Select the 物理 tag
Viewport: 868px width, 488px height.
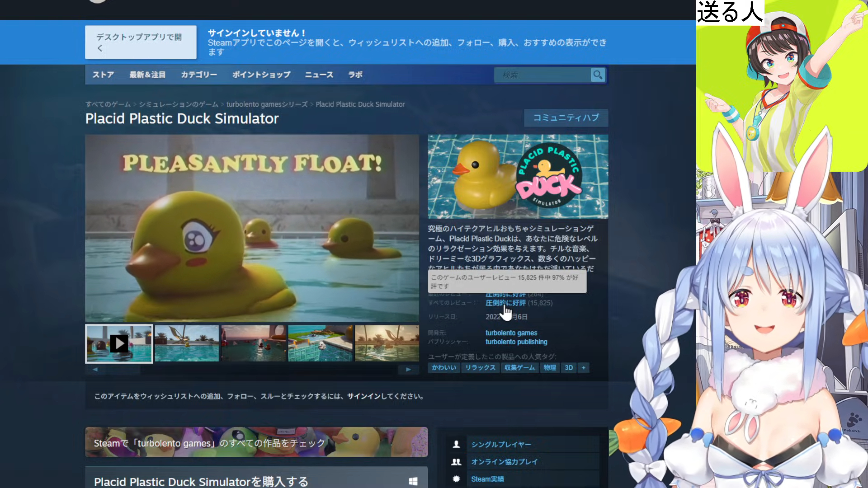[550, 368]
